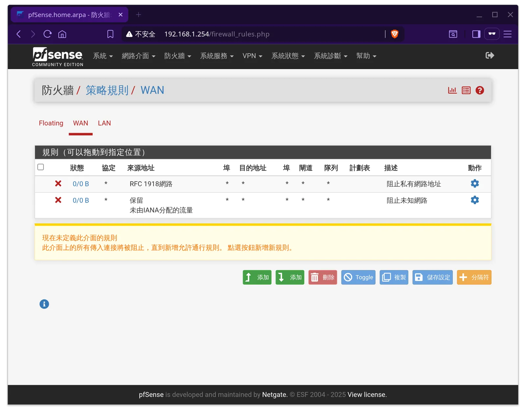Click the red help question mark icon
Screen dimensions: 526x420
click(480, 90)
